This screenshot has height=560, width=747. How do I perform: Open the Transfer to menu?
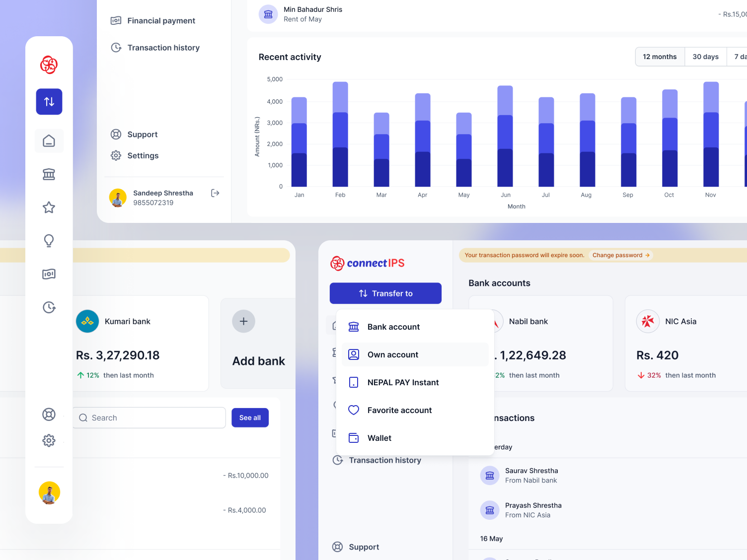(385, 293)
